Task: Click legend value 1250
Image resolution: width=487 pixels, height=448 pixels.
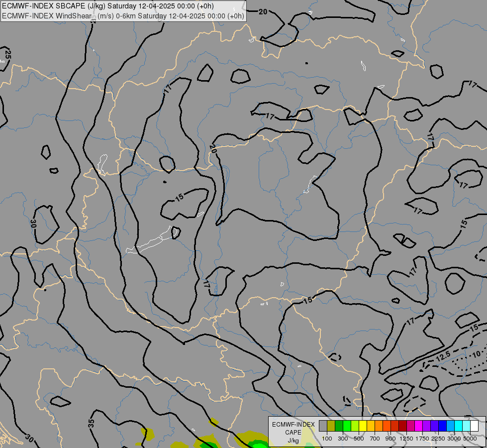Action: tap(406, 439)
